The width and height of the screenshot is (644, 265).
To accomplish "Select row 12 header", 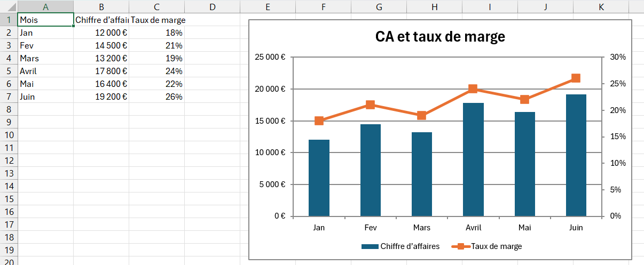I will 9,160.
